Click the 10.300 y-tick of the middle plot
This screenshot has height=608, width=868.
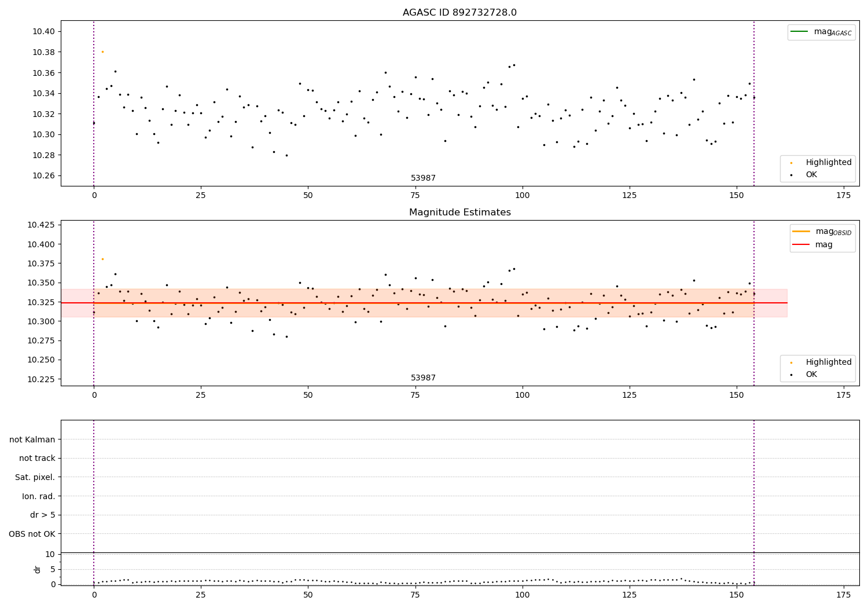[x=42, y=321]
